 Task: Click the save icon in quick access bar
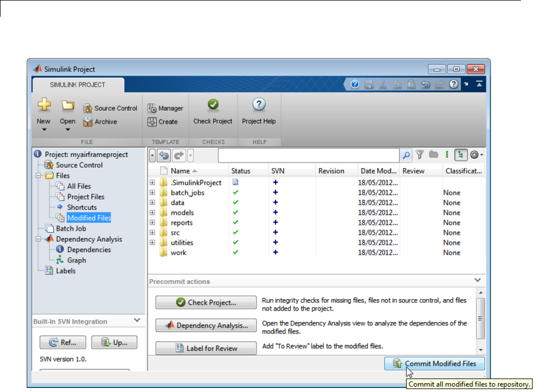[369, 84]
